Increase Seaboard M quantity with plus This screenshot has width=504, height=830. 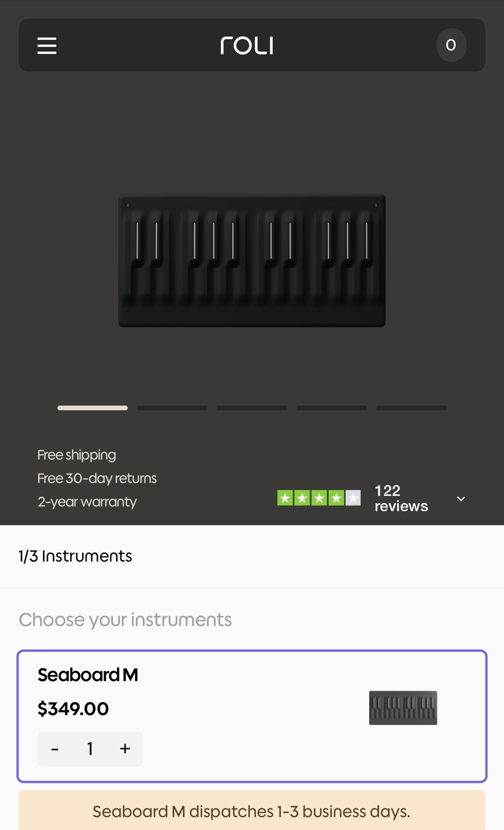point(125,749)
